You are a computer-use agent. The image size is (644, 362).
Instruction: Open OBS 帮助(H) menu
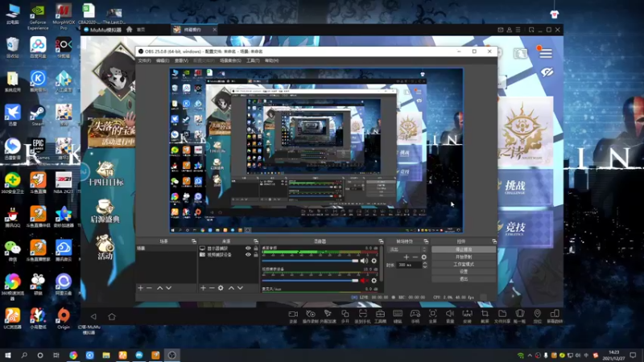(271, 61)
